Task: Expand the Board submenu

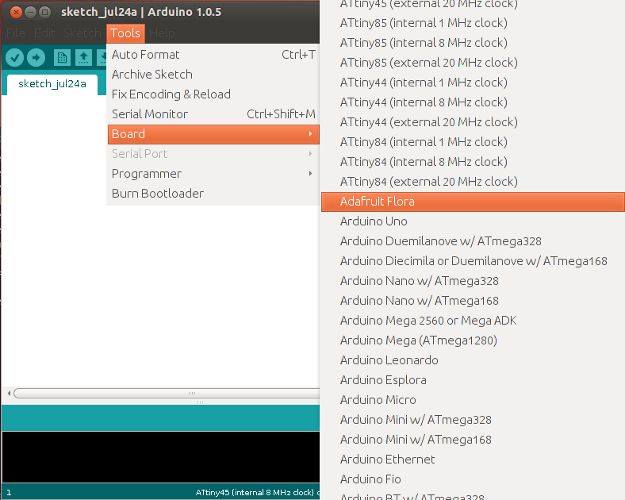Action: point(213,134)
